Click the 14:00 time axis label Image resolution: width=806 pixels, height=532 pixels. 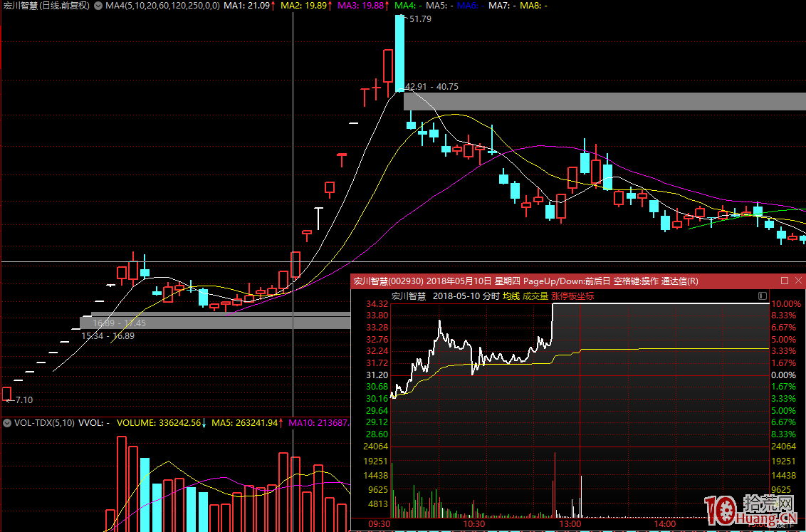664,524
